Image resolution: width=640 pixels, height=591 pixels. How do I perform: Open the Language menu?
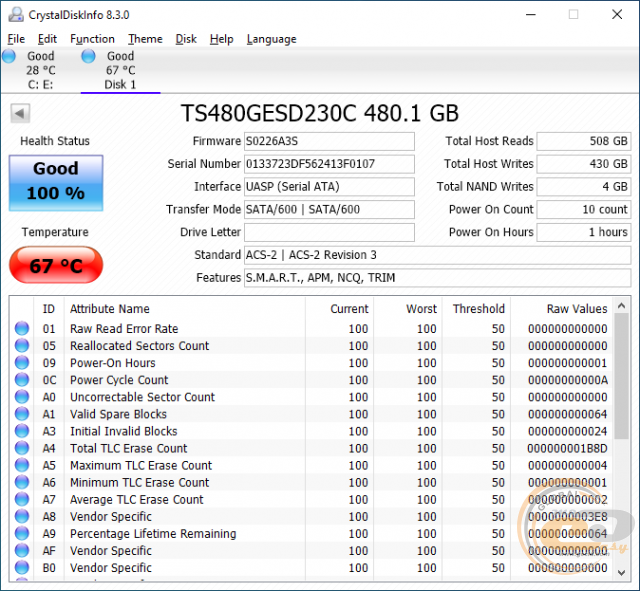[271, 39]
